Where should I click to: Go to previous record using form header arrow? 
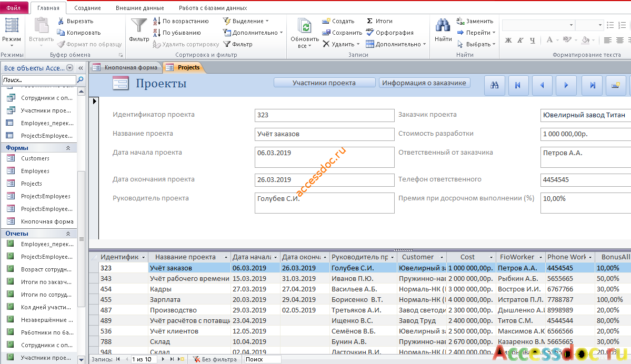(x=542, y=85)
